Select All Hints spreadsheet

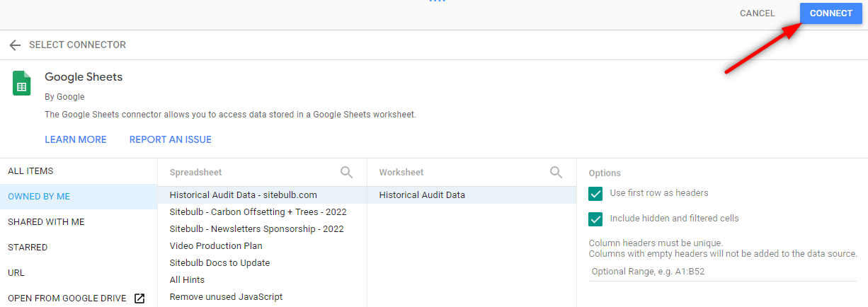[x=262, y=280]
